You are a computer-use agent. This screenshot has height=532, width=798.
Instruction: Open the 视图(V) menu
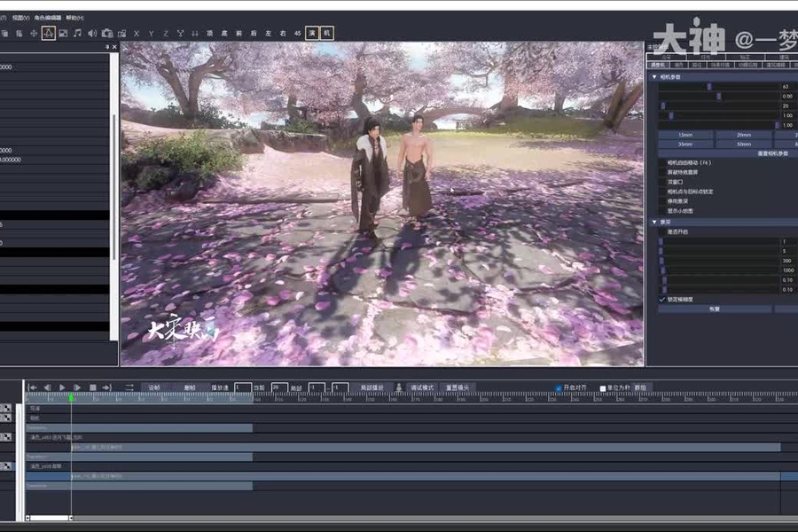[x=20, y=17]
